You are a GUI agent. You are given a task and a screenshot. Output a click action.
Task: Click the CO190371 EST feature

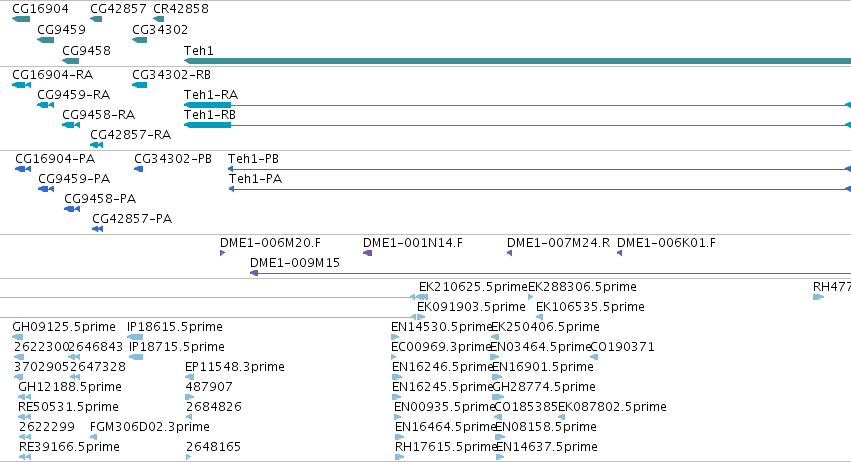[594, 357]
